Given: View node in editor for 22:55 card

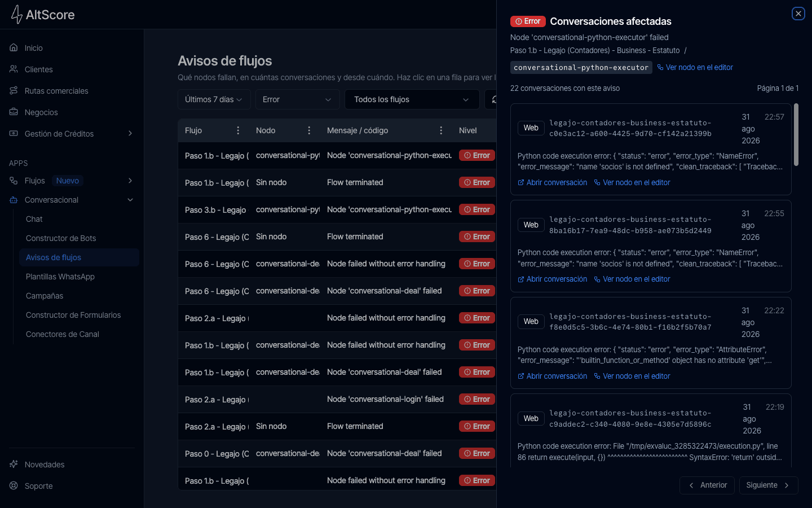Looking at the screenshot, I should (x=632, y=279).
